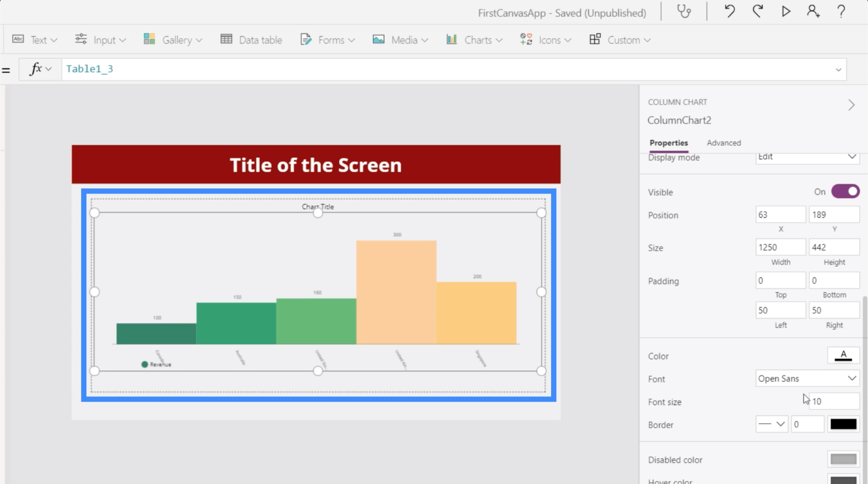
Task: Select the Properties tab
Action: point(668,143)
